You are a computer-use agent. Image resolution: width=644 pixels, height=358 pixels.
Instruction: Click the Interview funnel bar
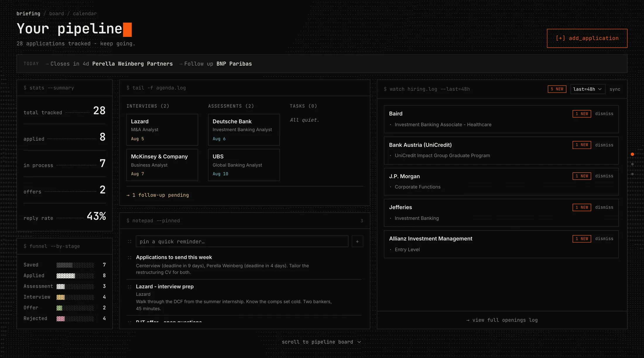point(75,297)
